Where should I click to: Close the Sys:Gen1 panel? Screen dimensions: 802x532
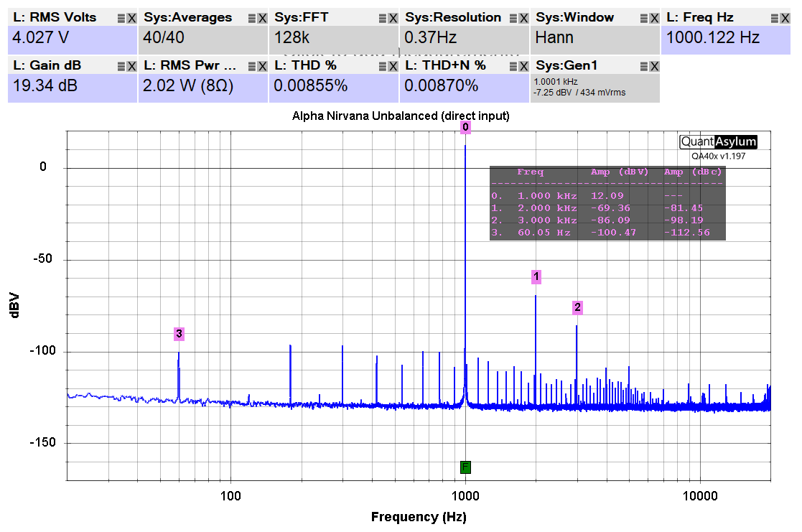click(654, 67)
